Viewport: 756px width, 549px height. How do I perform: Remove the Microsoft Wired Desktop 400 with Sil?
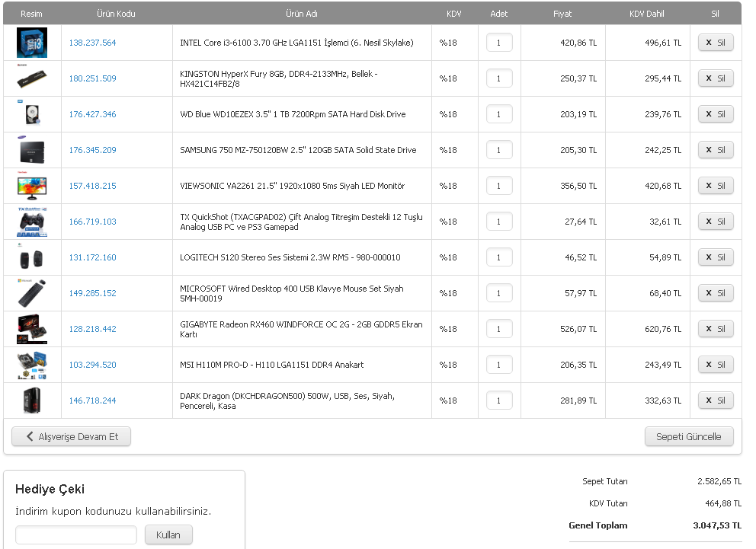click(716, 293)
